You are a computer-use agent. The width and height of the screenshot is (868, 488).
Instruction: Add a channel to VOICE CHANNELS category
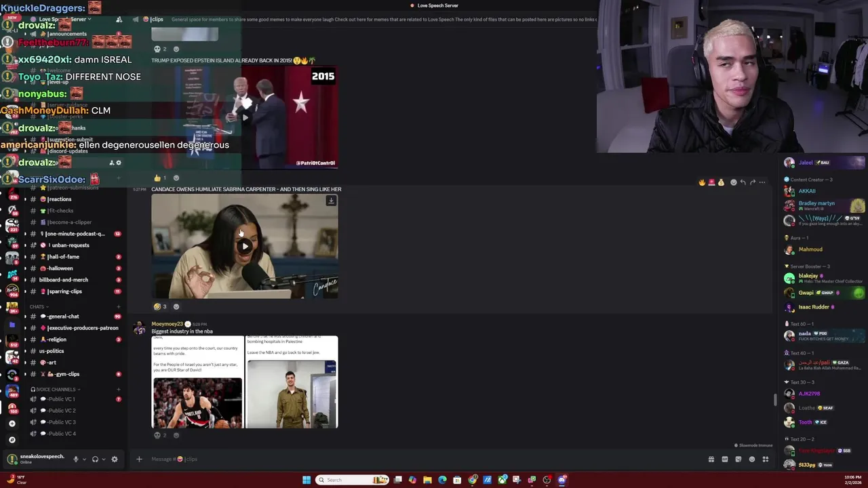(119, 390)
